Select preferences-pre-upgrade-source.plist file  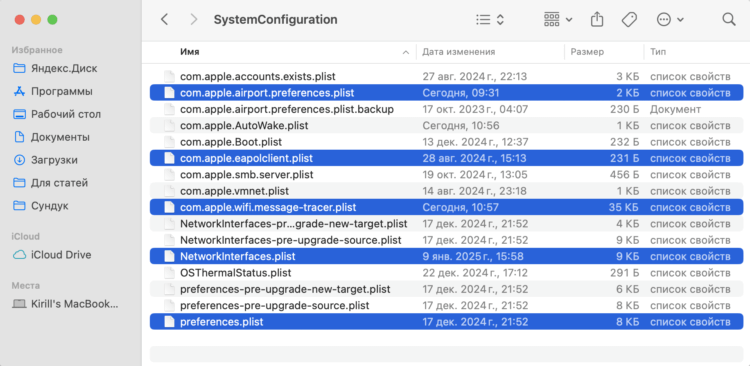point(446,305)
